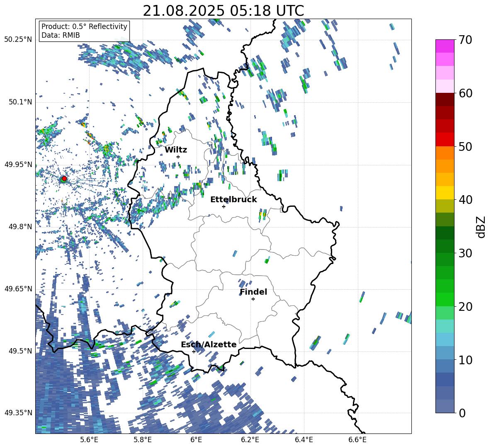
Task: Click the longitude label 6.4°E
Action: coord(304,440)
